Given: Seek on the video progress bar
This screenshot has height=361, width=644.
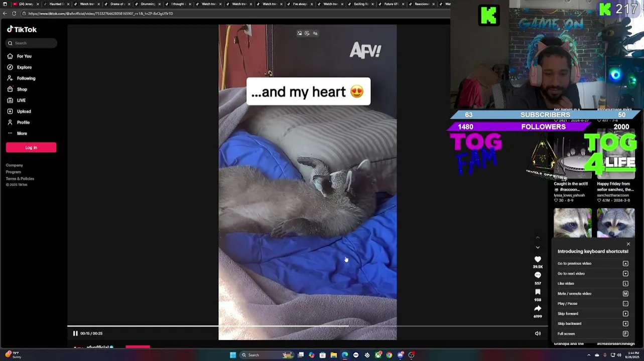Looking at the screenshot, I should click(307, 326).
